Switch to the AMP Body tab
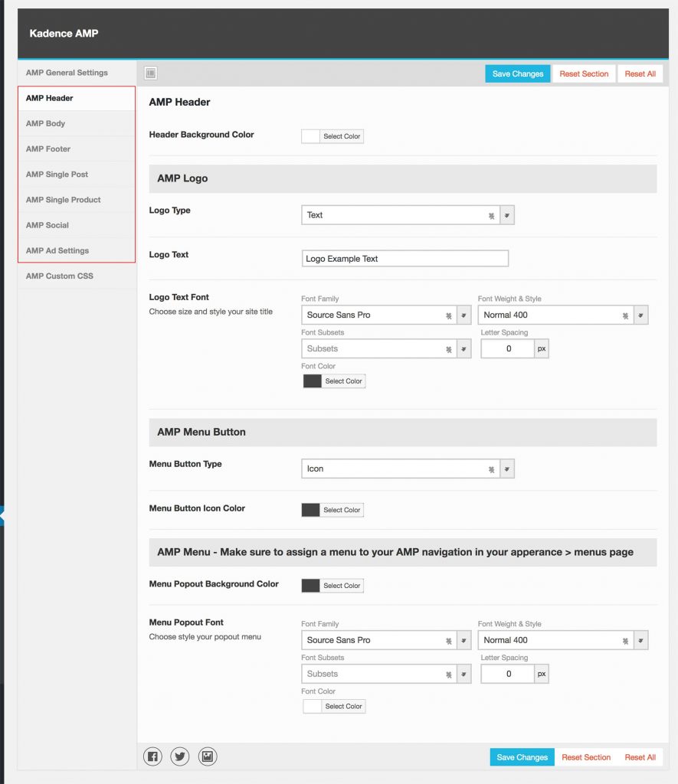The image size is (678, 784). point(77,123)
